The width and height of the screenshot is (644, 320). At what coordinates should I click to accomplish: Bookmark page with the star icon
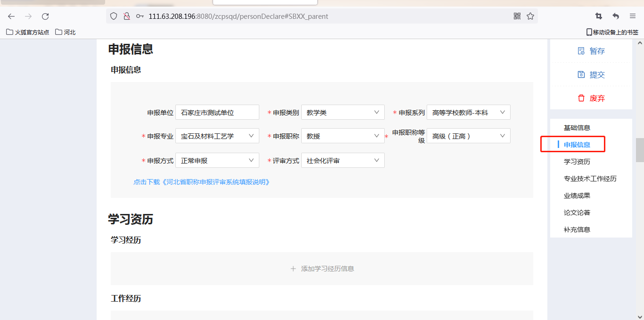coord(530,16)
